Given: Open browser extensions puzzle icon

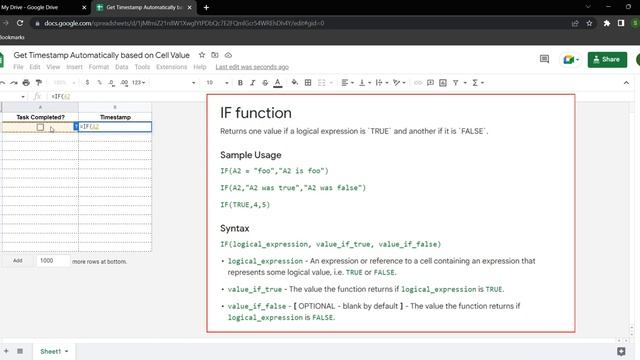Looking at the screenshot, I should tap(607, 23).
